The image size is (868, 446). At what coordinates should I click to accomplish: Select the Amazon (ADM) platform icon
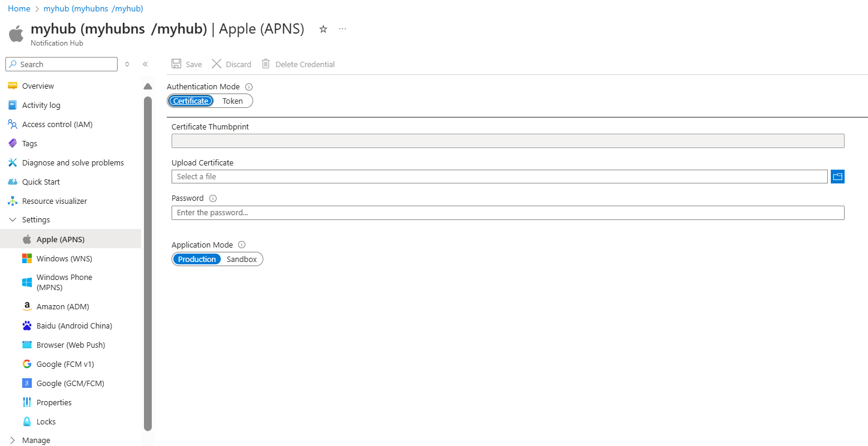(26, 306)
